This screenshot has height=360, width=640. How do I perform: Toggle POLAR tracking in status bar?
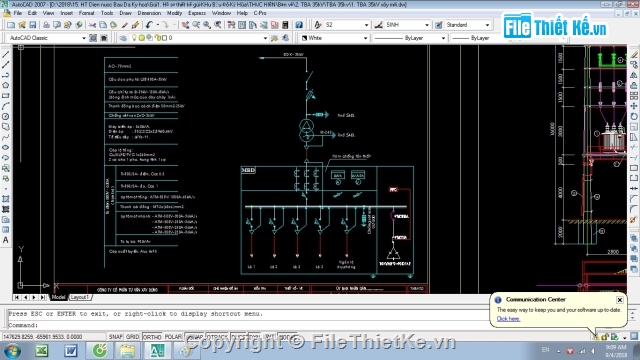(173, 337)
